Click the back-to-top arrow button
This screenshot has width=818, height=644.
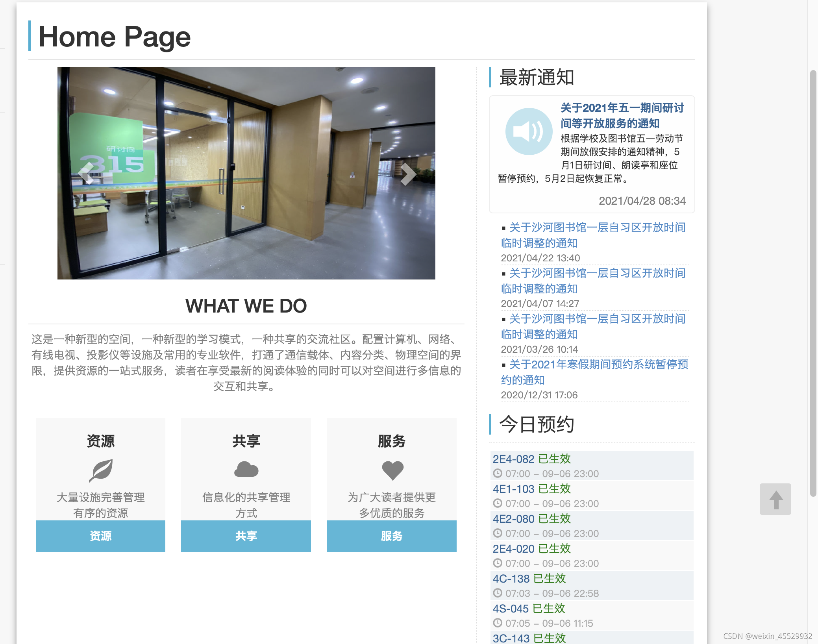coord(775,499)
